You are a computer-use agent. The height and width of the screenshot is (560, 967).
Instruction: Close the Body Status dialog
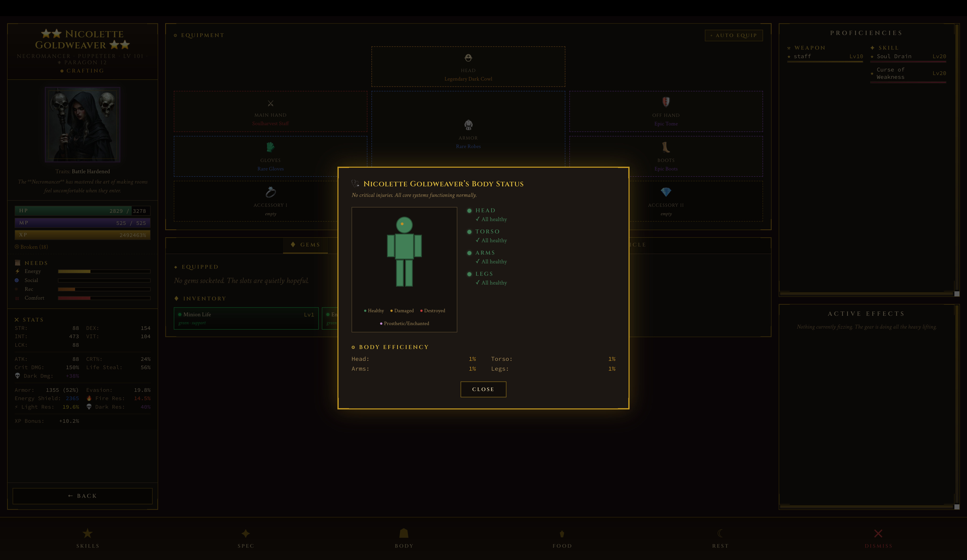(483, 389)
